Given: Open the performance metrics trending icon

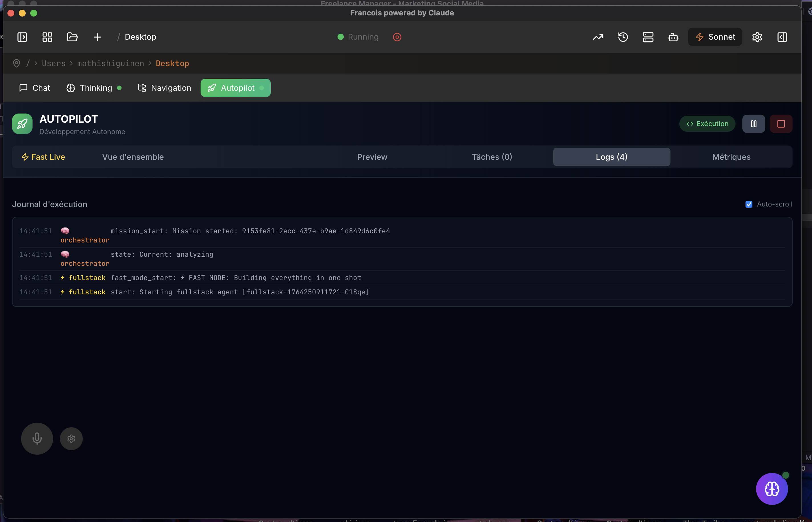Looking at the screenshot, I should (598, 37).
